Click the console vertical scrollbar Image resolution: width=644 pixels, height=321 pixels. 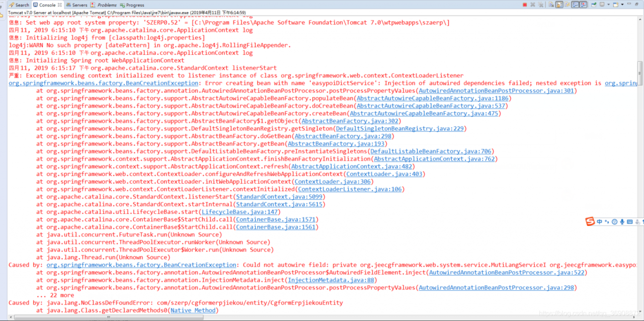[x=640, y=151]
